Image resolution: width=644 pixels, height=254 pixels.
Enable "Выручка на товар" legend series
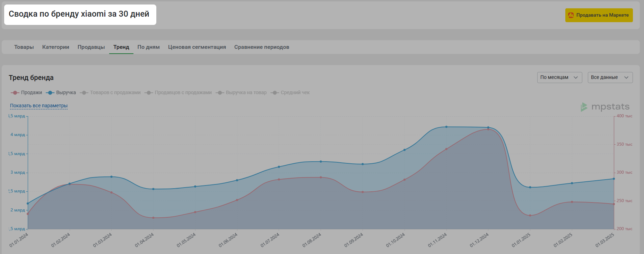[241, 93]
